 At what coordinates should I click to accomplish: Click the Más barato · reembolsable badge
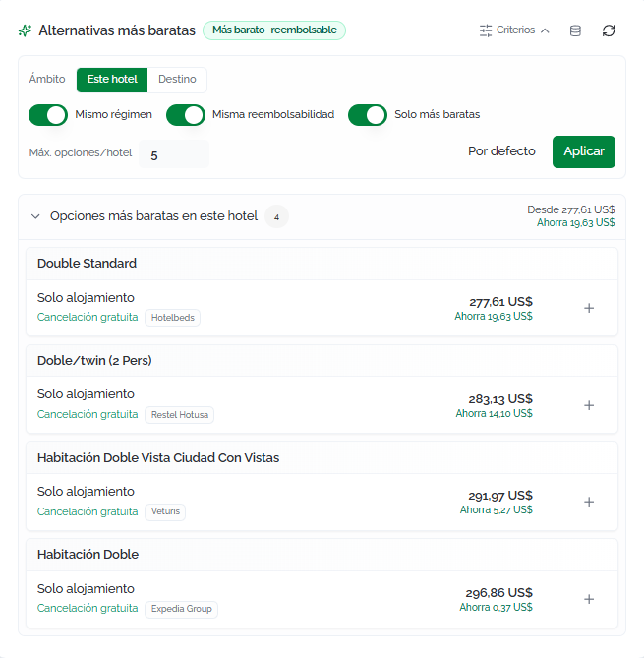(274, 30)
